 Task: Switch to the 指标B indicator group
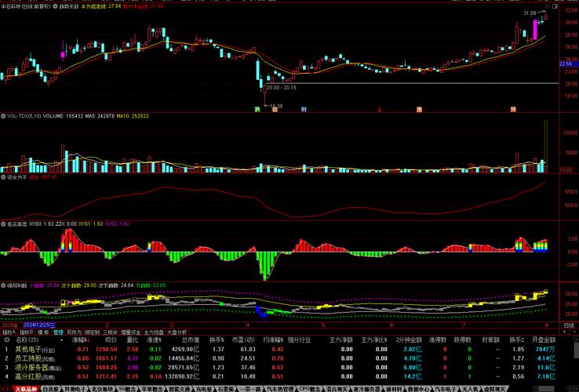point(26,332)
